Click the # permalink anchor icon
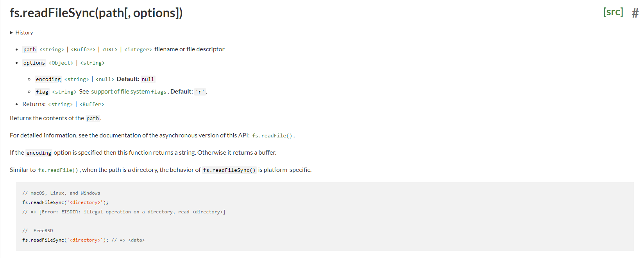 pos(635,13)
